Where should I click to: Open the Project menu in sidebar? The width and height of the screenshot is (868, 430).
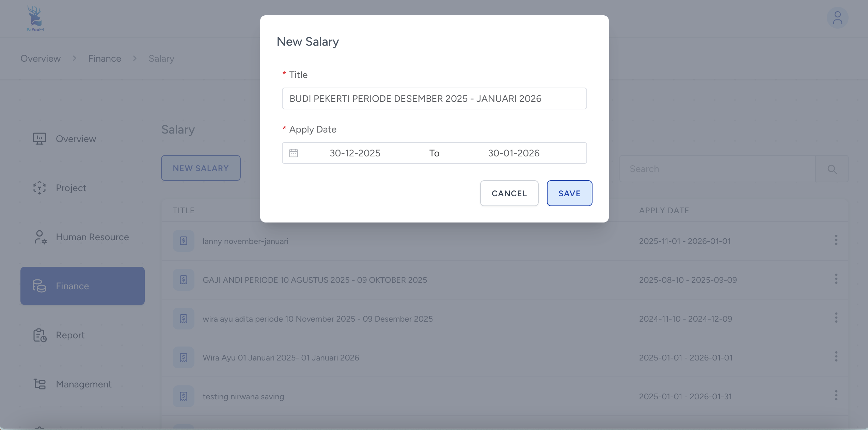point(71,188)
